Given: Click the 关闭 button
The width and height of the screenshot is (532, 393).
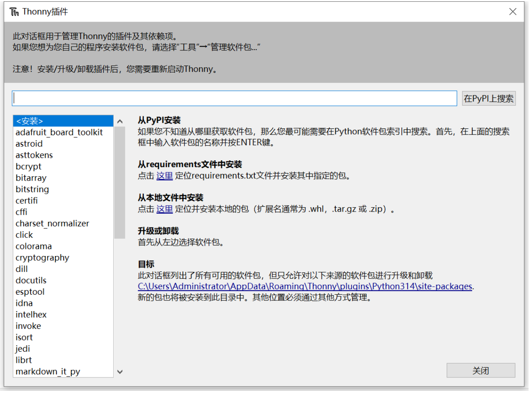Looking at the screenshot, I should click(x=480, y=371).
